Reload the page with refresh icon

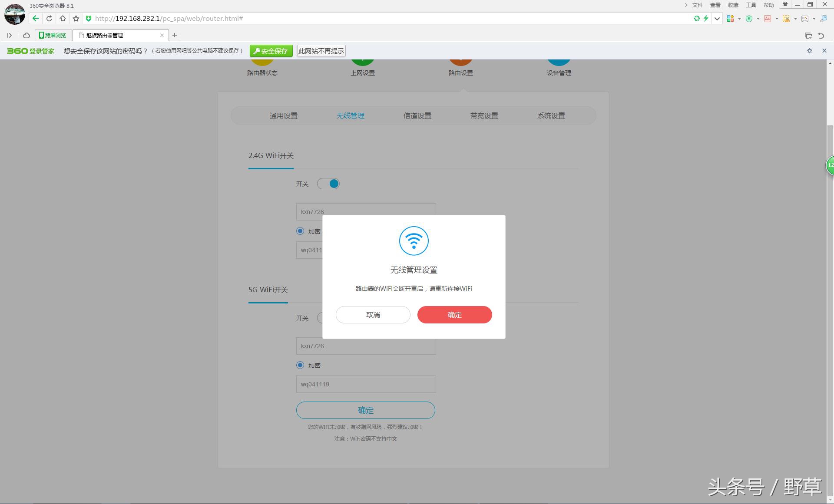49,18
